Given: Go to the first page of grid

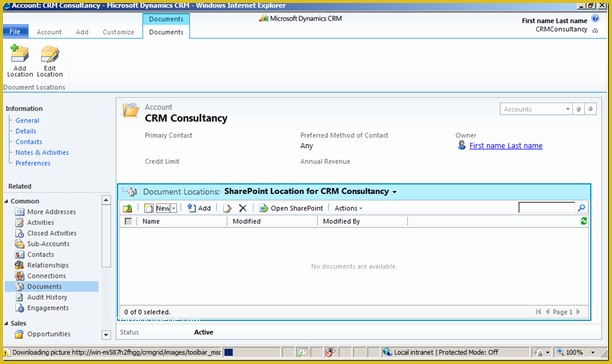Looking at the screenshot, I should click(538, 312).
